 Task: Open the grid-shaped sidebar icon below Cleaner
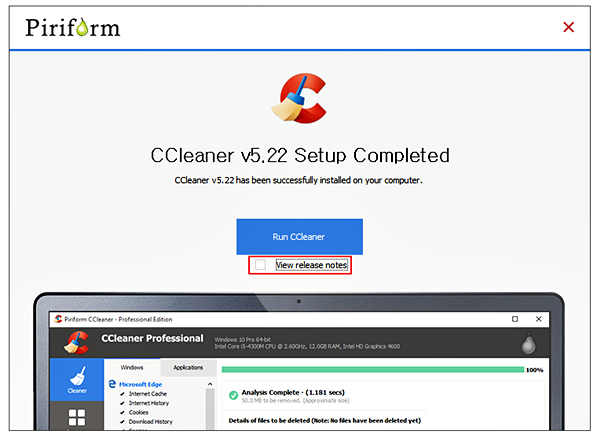[77, 417]
